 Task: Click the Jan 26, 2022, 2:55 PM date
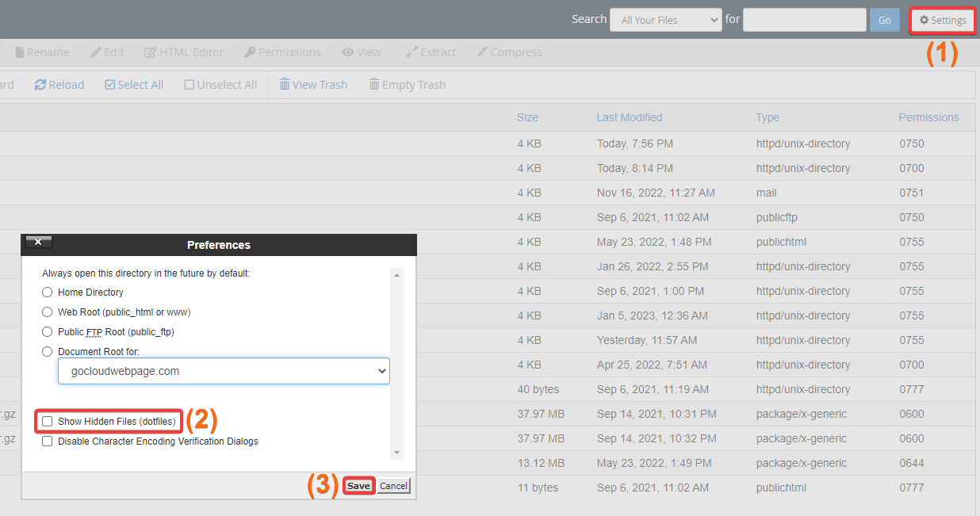653,266
